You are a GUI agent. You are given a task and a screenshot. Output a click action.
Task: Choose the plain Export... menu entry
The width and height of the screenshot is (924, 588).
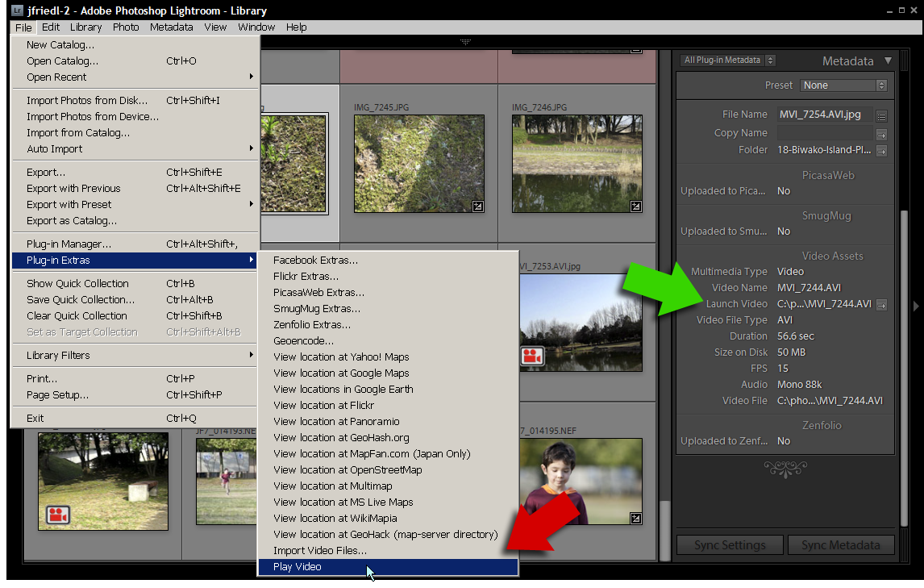tap(135, 173)
